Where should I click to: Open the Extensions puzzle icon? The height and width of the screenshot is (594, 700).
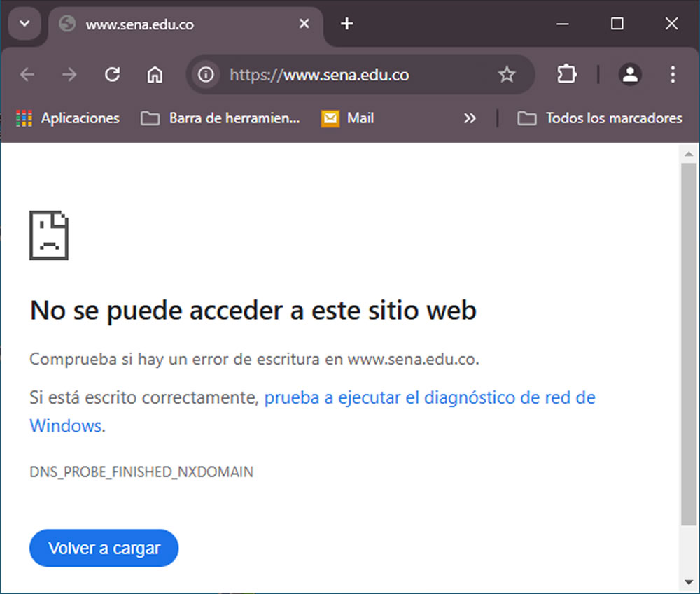pos(566,75)
